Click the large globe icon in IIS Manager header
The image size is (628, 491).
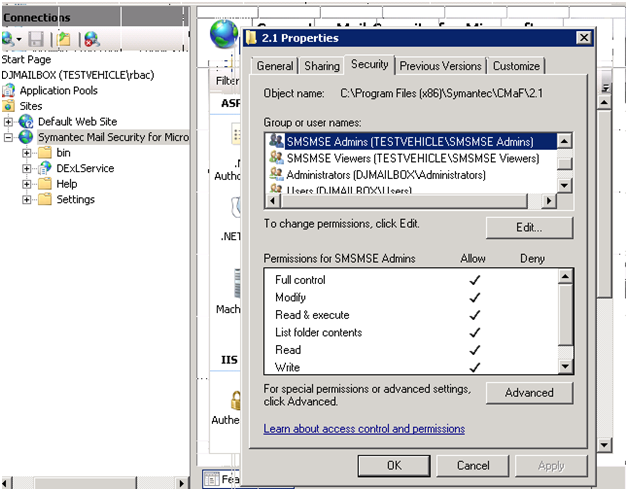223,34
